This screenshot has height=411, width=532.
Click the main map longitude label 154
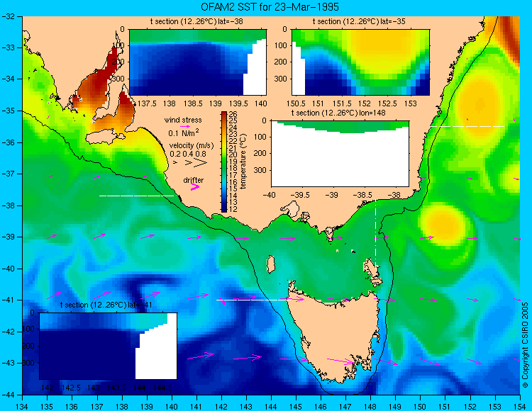520,407
